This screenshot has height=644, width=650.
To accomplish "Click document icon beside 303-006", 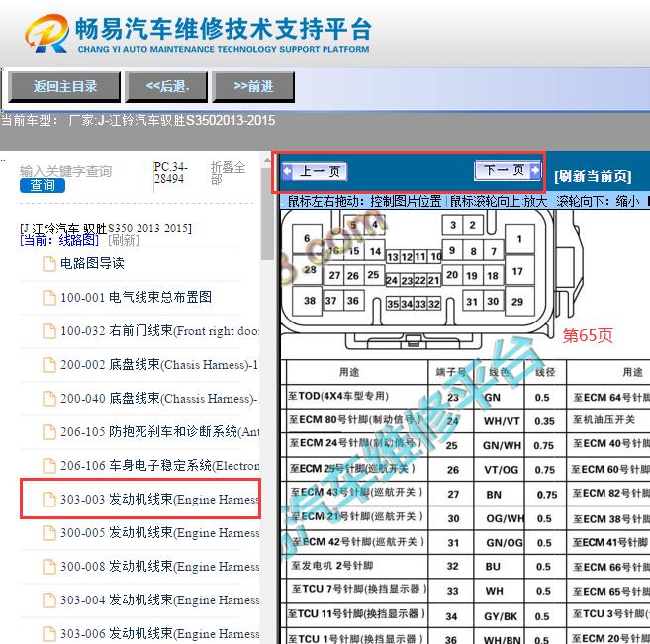I will click(x=49, y=634).
